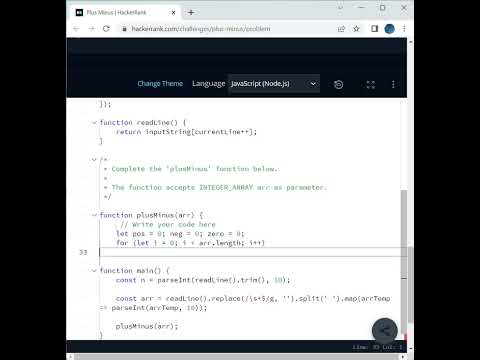Minimize the browser window
This screenshot has height=360, width=480.
click(361, 7)
